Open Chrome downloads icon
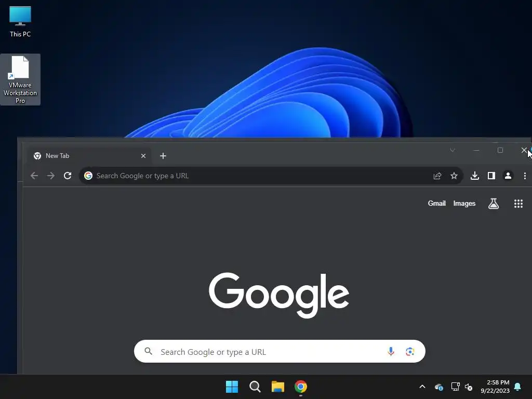 475,176
